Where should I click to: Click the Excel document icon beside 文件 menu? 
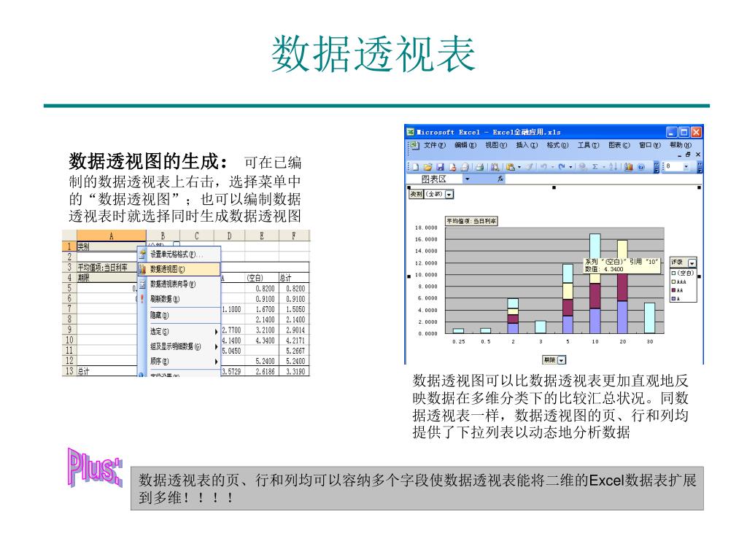[x=414, y=145]
